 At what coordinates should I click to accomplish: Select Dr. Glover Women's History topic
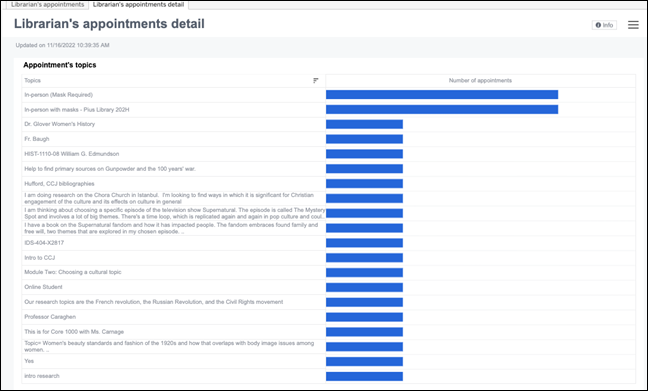click(60, 124)
